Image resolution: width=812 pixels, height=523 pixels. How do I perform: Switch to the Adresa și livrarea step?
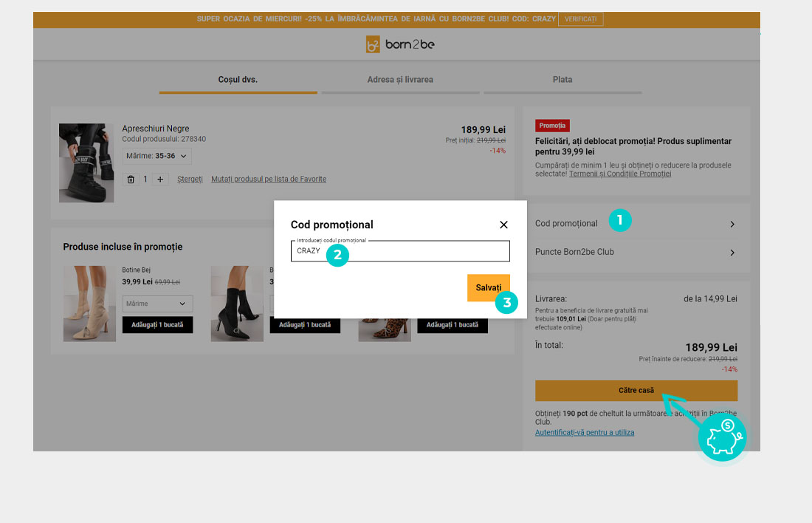[x=400, y=80]
